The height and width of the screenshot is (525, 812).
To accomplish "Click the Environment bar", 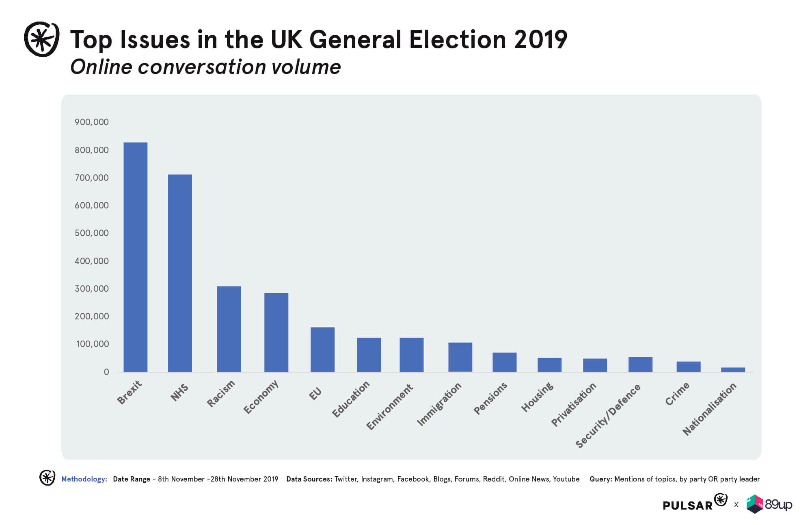I will (411, 355).
